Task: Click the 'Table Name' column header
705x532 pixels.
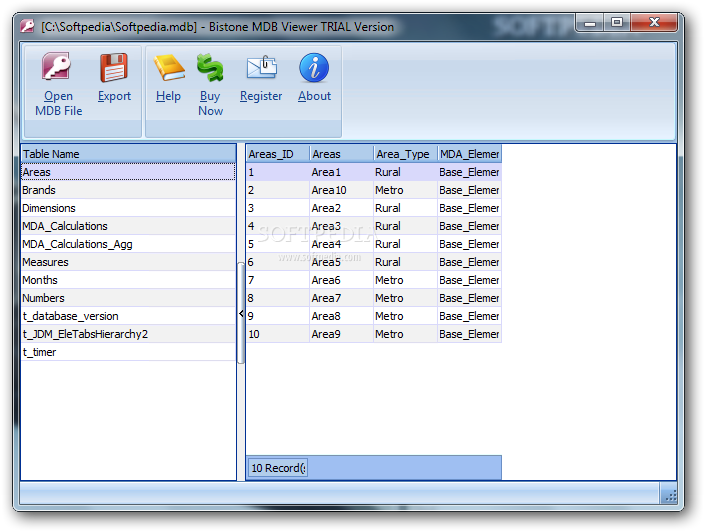Action: (x=129, y=154)
